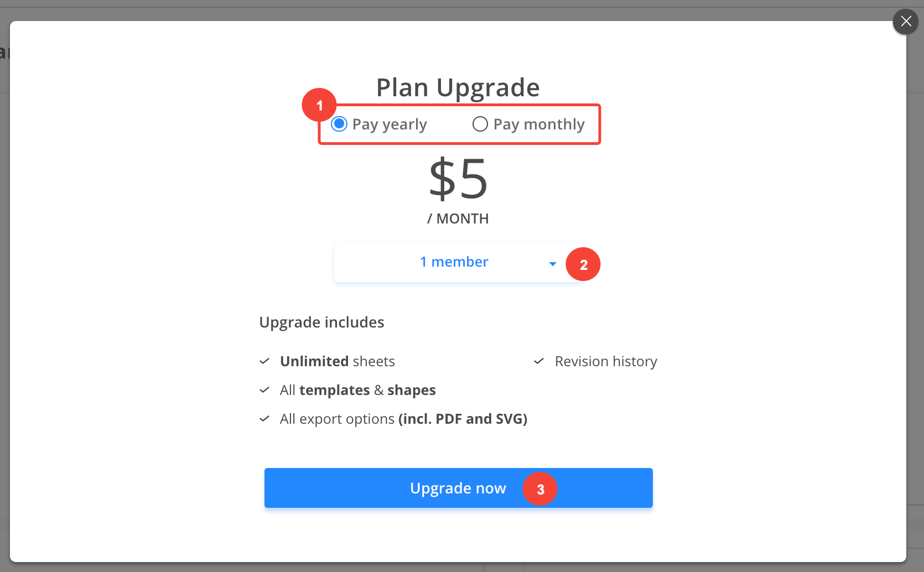
Task: Click red annotation marker number 1
Action: pyautogui.click(x=319, y=105)
